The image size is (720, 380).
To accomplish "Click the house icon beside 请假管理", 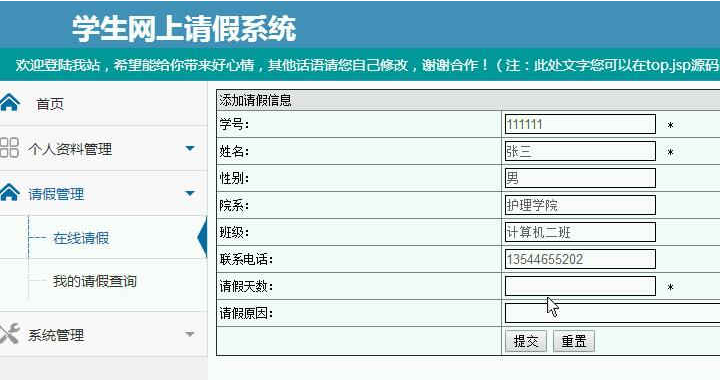I will (x=9, y=193).
